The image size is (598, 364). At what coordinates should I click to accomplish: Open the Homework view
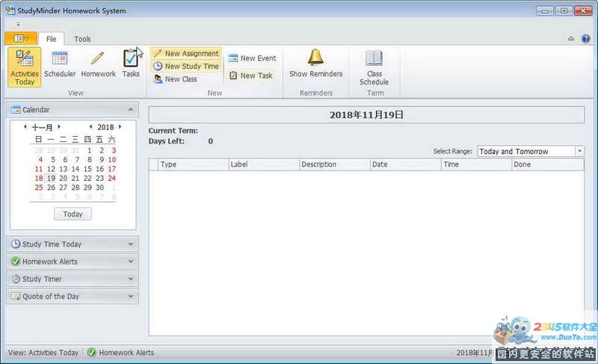click(x=98, y=64)
